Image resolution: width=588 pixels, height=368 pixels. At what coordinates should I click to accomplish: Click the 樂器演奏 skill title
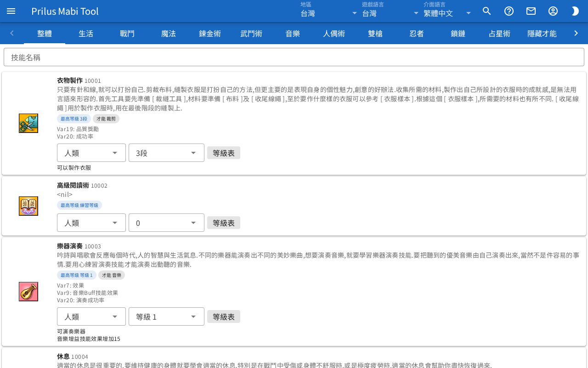click(x=70, y=246)
